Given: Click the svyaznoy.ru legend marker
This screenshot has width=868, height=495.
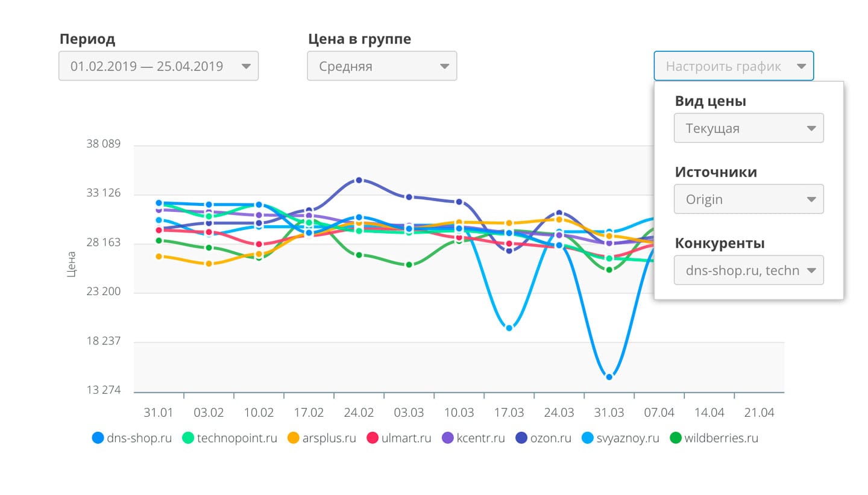Looking at the screenshot, I should coord(588,438).
